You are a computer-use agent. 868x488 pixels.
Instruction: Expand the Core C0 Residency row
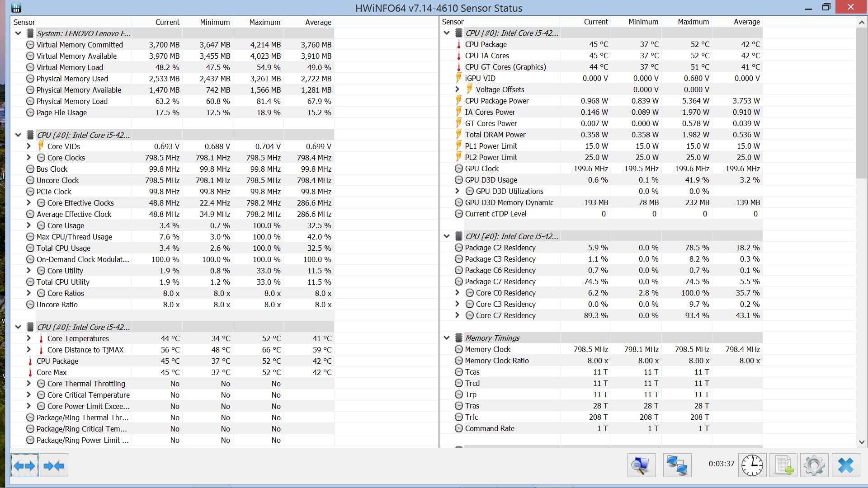457,292
